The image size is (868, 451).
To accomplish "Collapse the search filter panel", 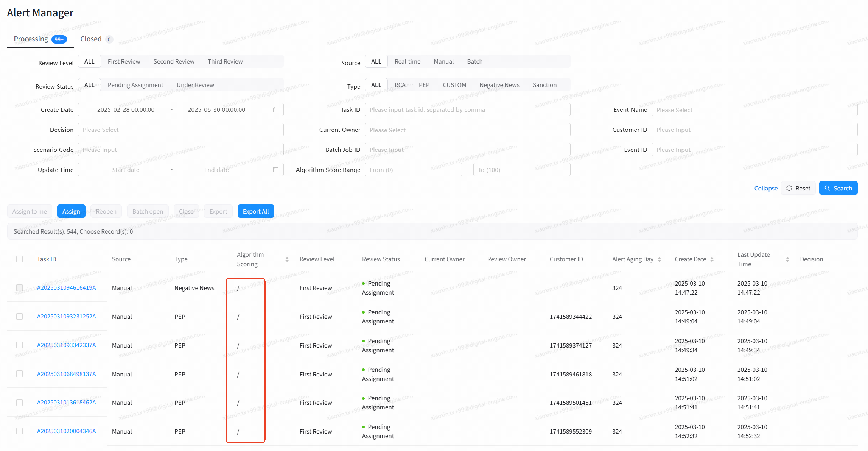I will [765, 188].
